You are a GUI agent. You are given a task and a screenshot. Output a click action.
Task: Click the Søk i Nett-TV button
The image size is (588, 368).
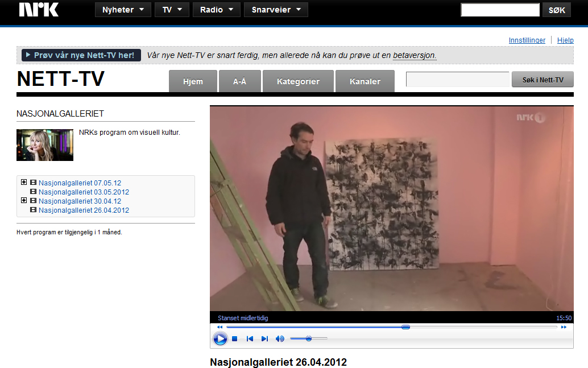coord(543,80)
